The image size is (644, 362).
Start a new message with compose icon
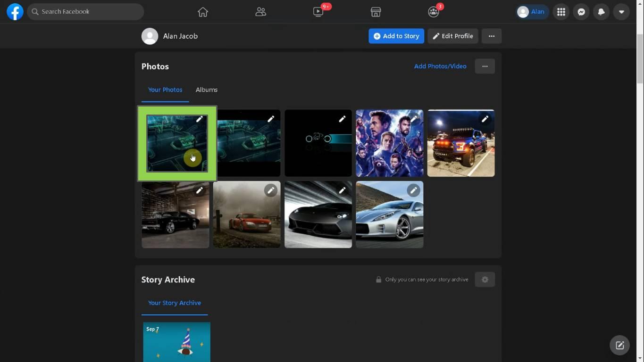[620, 346]
